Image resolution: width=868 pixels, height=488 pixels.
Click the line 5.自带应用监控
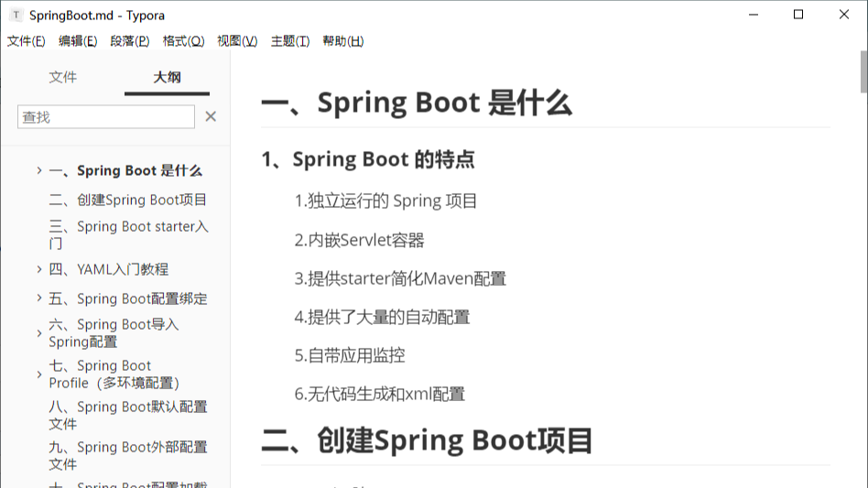tap(350, 355)
